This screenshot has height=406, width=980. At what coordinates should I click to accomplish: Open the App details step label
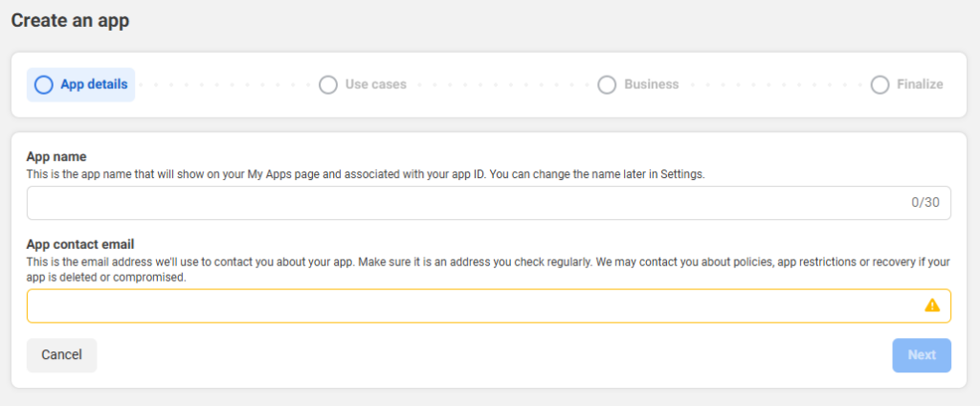(x=94, y=84)
